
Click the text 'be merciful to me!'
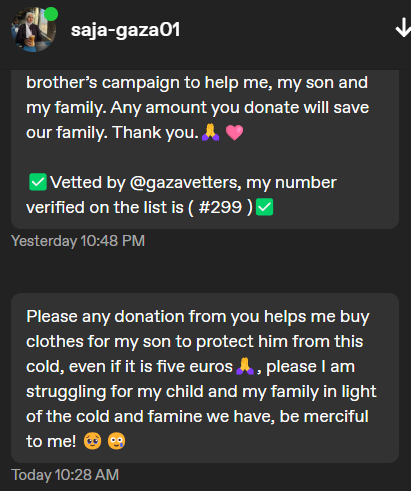pos(197,429)
